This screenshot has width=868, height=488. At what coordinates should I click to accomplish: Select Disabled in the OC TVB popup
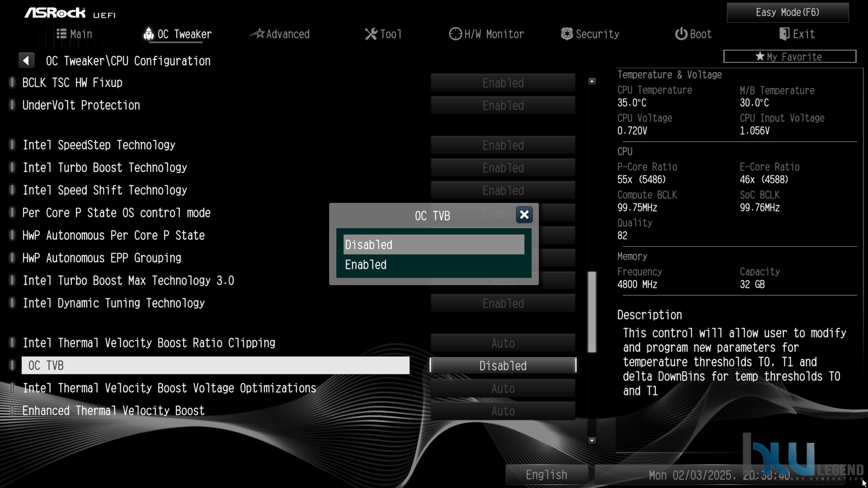[434, 244]
